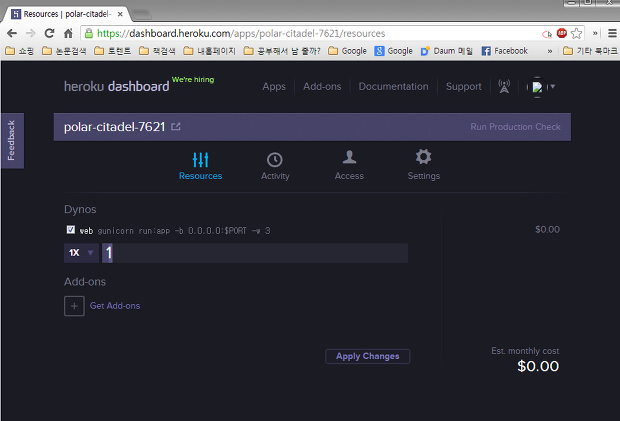The height and width of the screenshot is (421, 620).
Task: Switch to the Access tab
Action: point(349,166)
